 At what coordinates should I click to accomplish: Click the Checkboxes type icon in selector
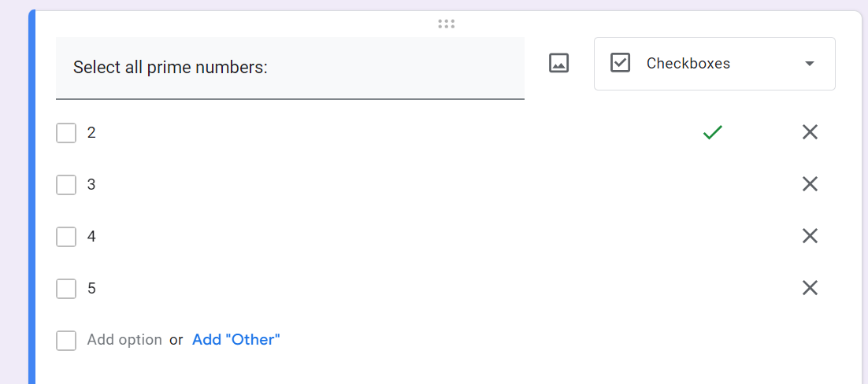click(x=621, y=64)
